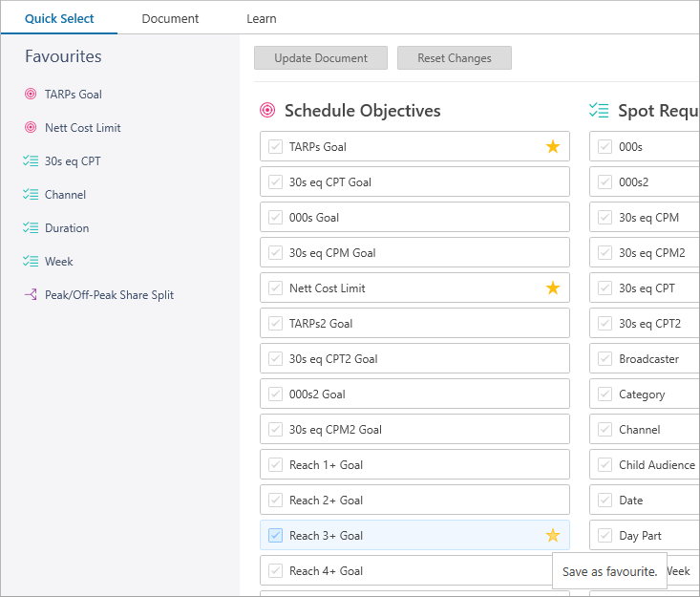Select the Reach 4+ Goal label
This screenshot has height=597, width=700.
[x=326, y=570]
